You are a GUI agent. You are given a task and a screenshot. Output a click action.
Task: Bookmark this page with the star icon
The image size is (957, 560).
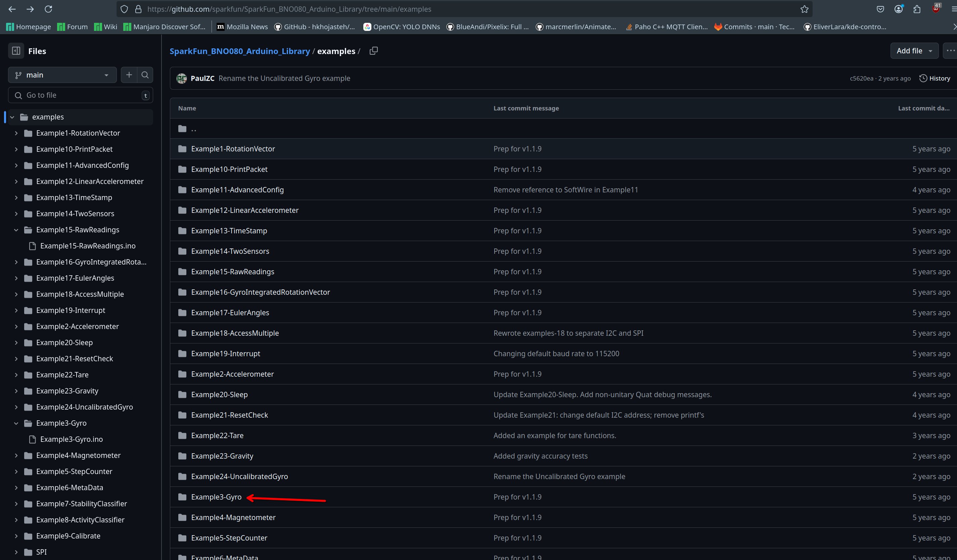804,9
